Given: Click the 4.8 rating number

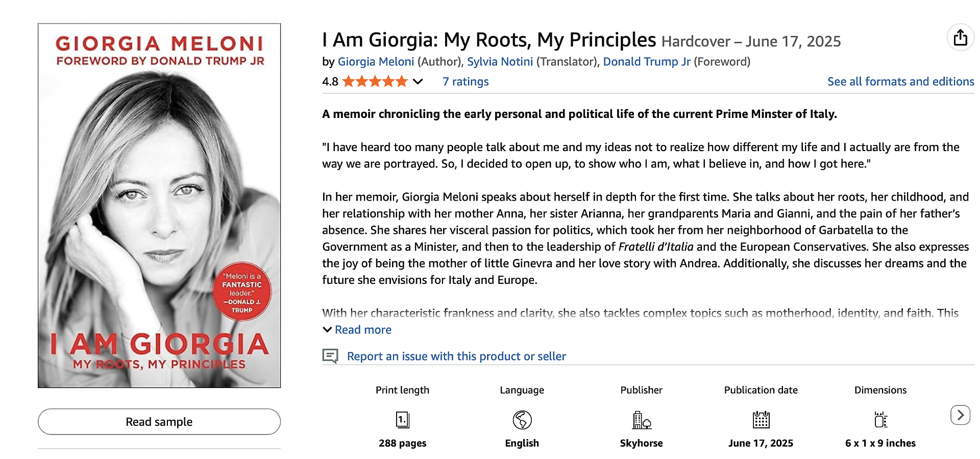Looking at the screenshot, I should click(330, 82).
